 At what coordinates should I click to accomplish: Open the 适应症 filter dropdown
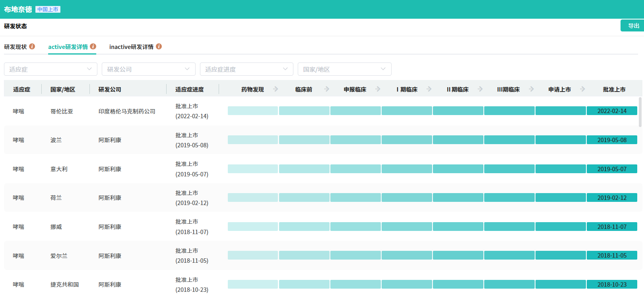click(x=50, y=69)
